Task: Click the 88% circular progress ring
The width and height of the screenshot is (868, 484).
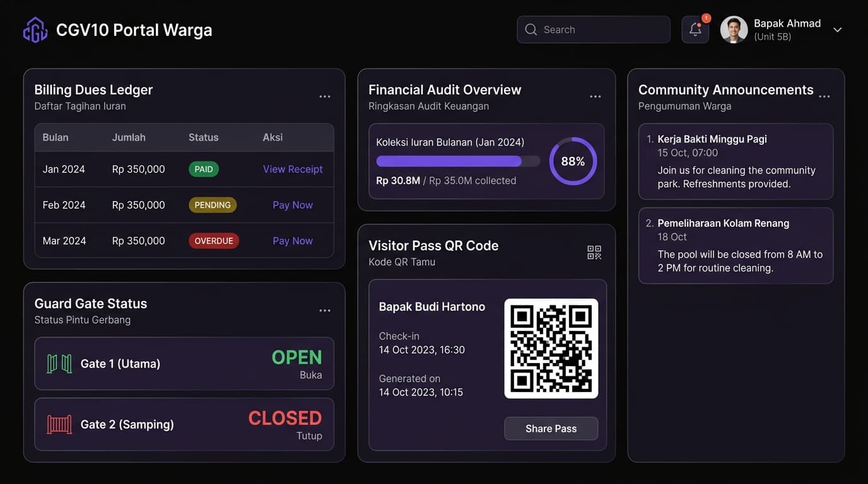Action: (573, 161)
